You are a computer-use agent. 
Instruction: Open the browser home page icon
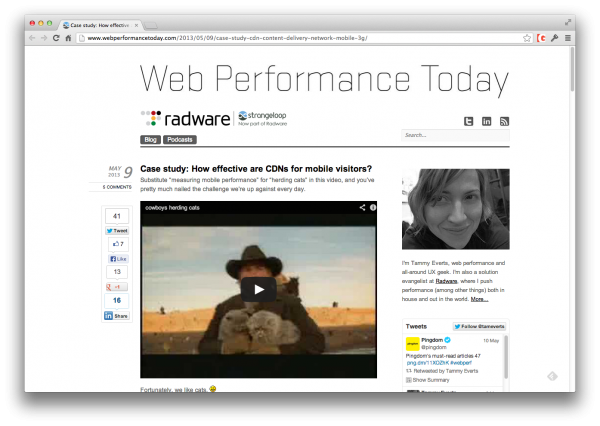tap(68, 38)
